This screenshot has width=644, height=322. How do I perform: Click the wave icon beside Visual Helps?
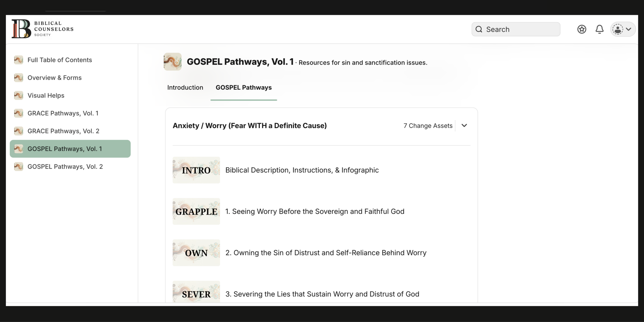[19, 95]
